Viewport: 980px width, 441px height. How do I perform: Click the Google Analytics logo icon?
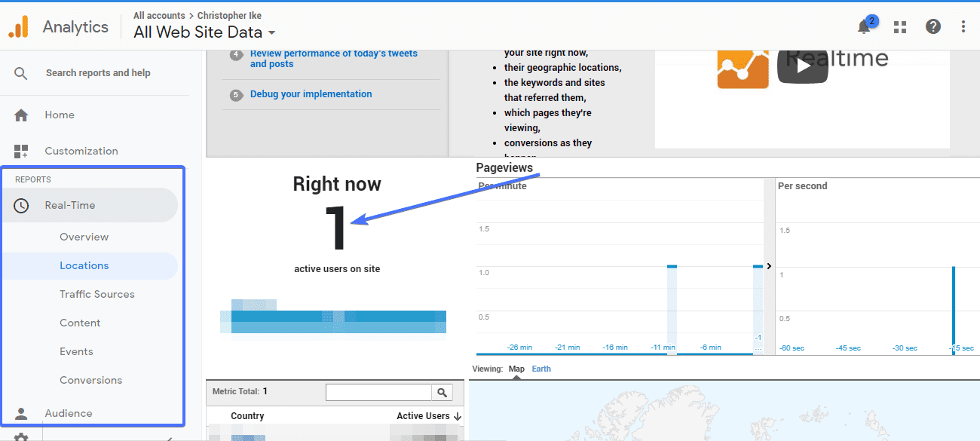(18, 26)
